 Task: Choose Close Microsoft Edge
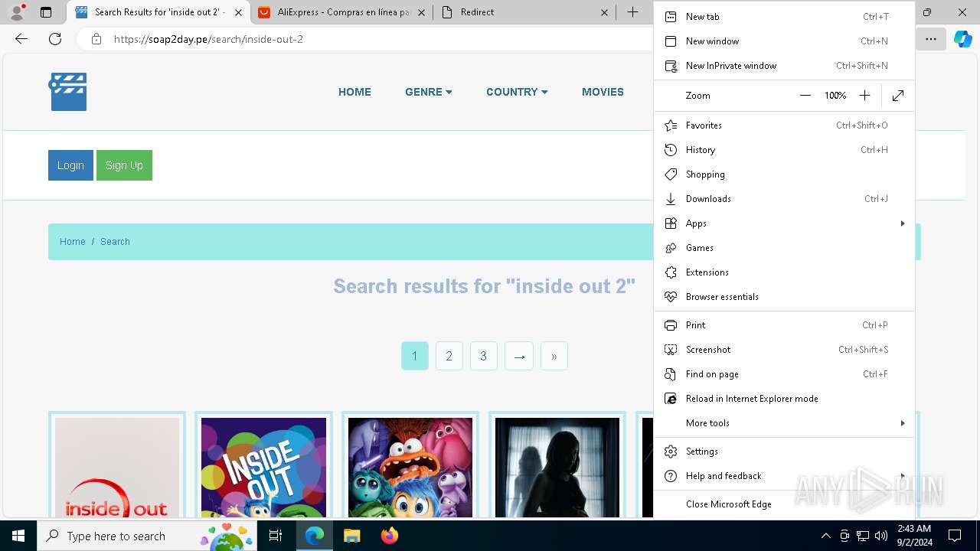[x=784, y=504]
